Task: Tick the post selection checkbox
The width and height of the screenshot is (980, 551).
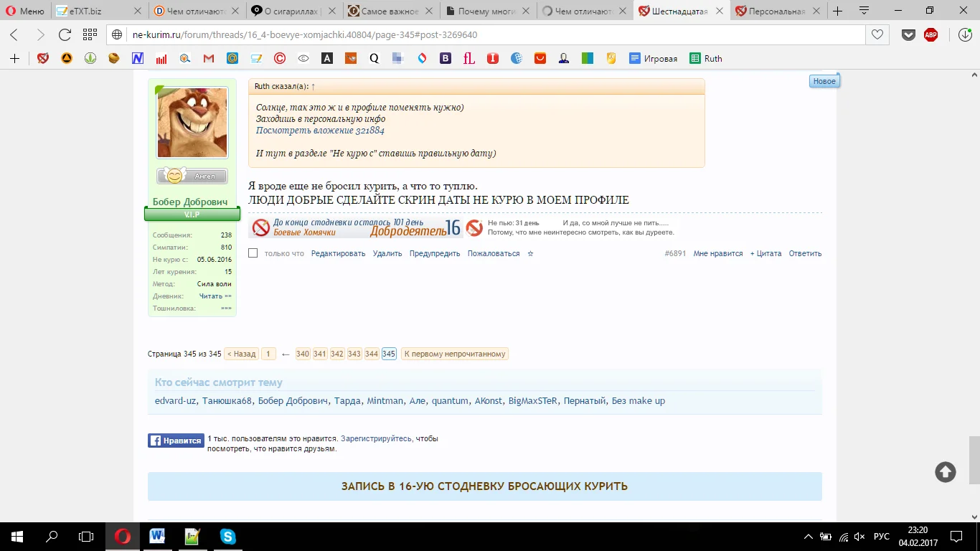Action: (x=253, y=253)
